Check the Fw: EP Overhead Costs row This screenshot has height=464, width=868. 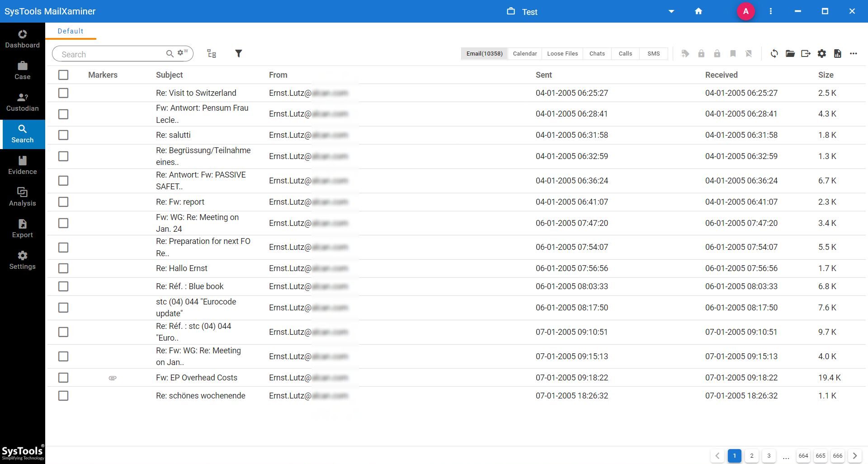[x=63, y=378]
